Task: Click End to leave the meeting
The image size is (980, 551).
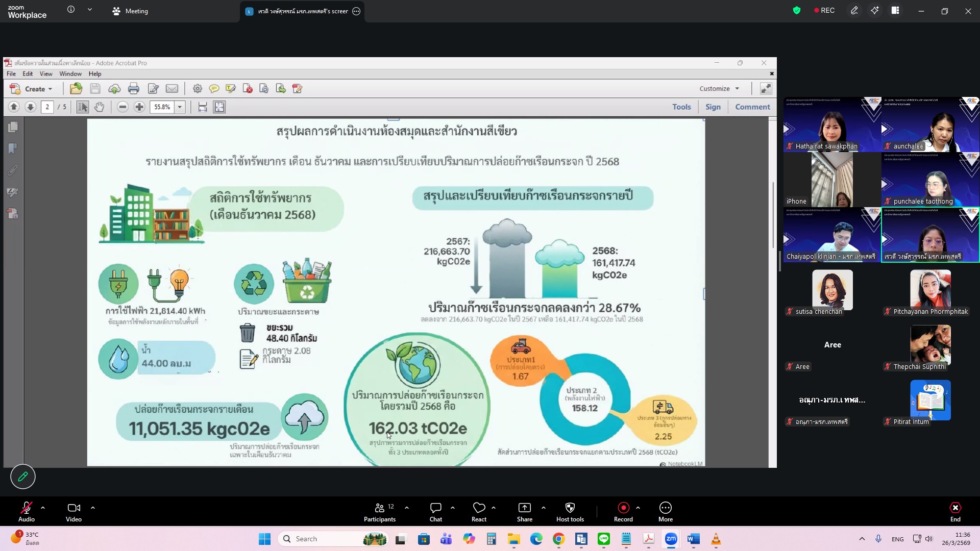Action: click(x=955, y=511)
